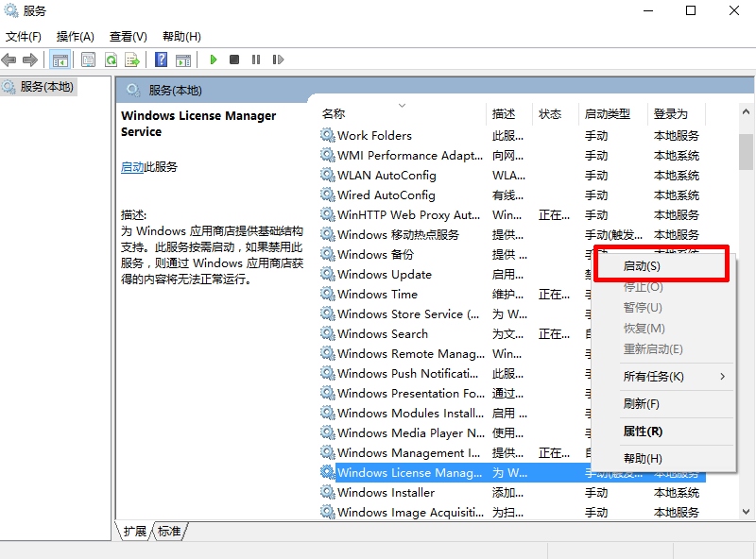Open properties using the properties toolbar icon

click(87, 59)
